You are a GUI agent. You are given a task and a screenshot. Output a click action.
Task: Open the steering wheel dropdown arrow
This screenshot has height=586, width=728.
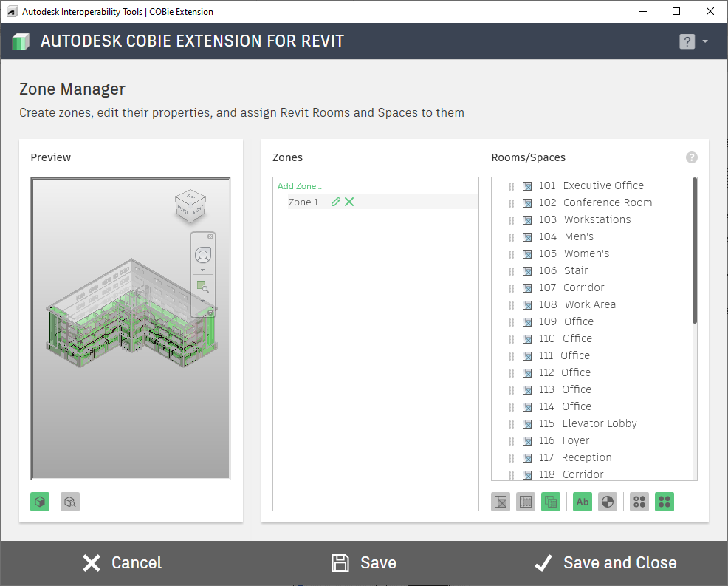[x=202, y=270]
